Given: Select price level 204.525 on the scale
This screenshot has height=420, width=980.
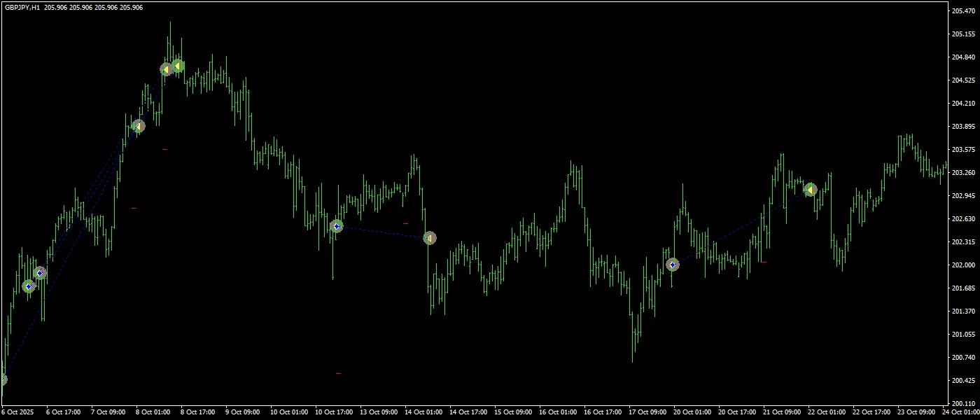Looking at the screenshot, I should (964, 80).
